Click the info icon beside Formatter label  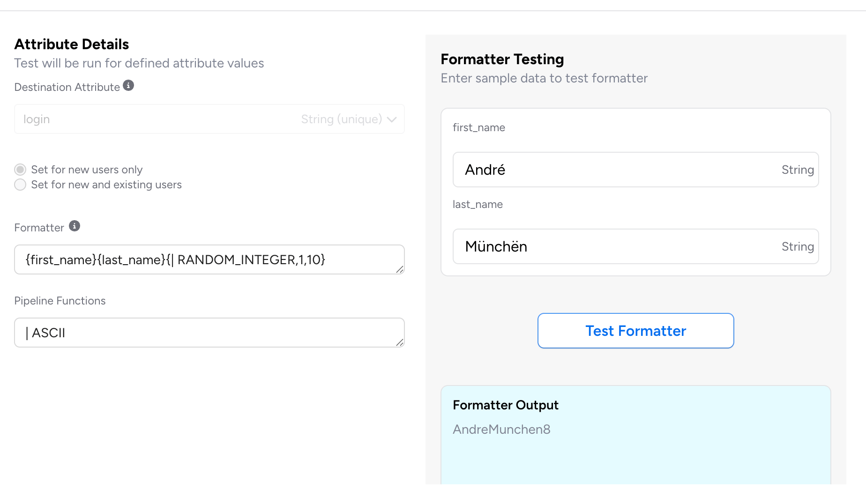[x=75, y=226]
